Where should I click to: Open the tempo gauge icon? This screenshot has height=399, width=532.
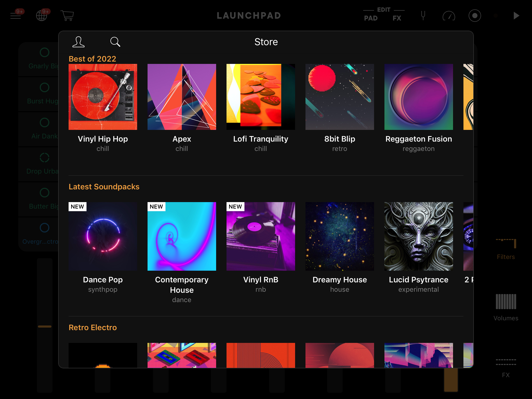click(x=449, y=16)
